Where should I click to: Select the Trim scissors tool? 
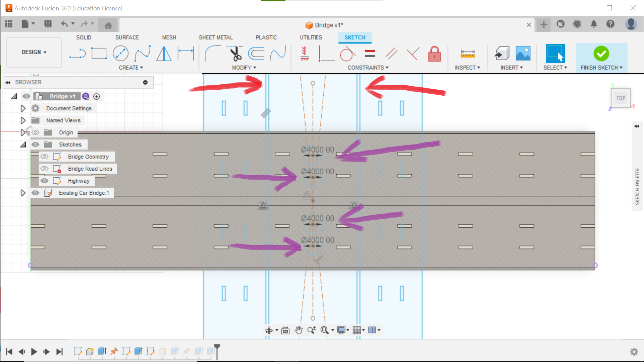pos(235,54)
